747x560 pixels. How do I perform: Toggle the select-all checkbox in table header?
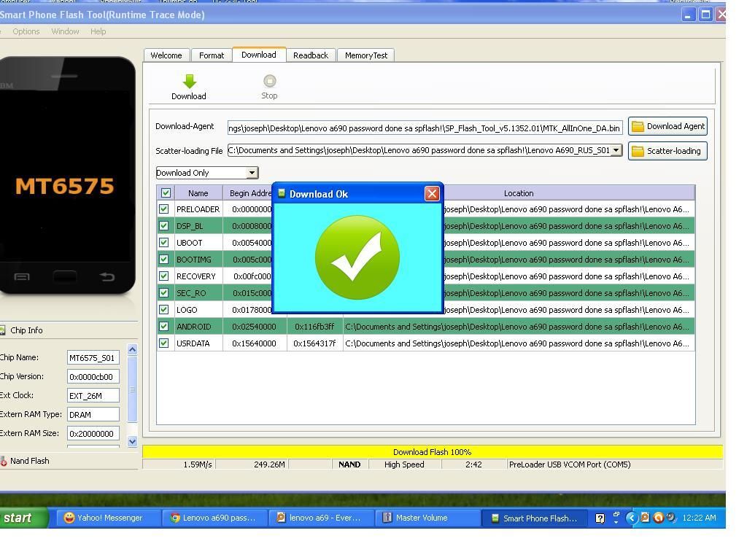pos(166,193)
